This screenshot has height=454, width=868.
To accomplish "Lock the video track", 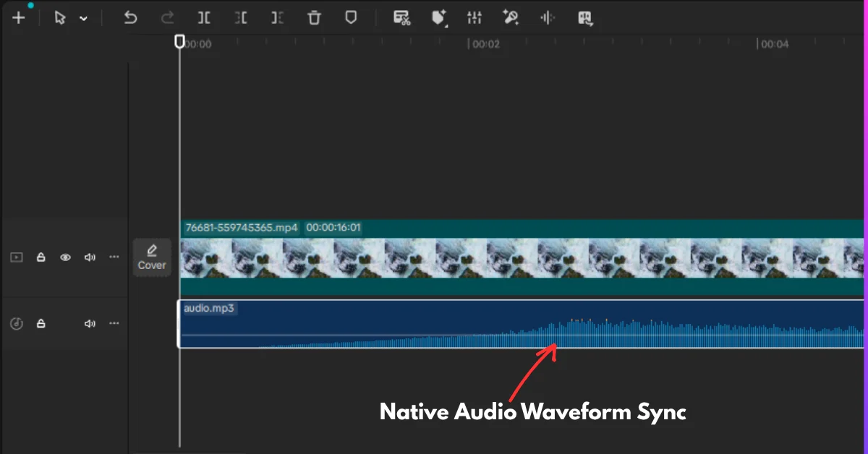I will [41, 257].
